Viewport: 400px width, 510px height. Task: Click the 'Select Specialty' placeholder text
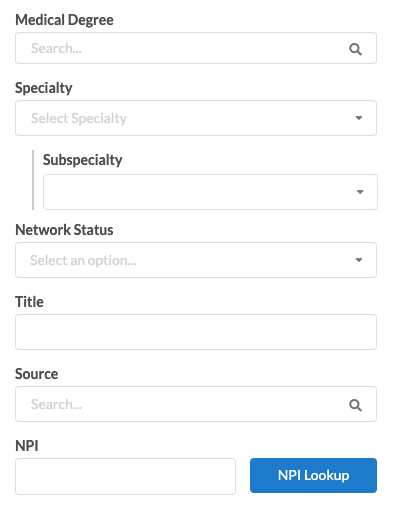pyautogui.click(x=79, y=118)
